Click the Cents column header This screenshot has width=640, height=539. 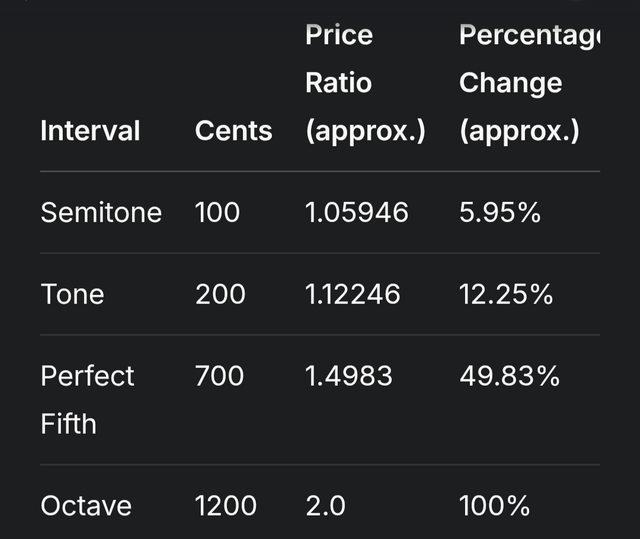click(x=233, y=131)
